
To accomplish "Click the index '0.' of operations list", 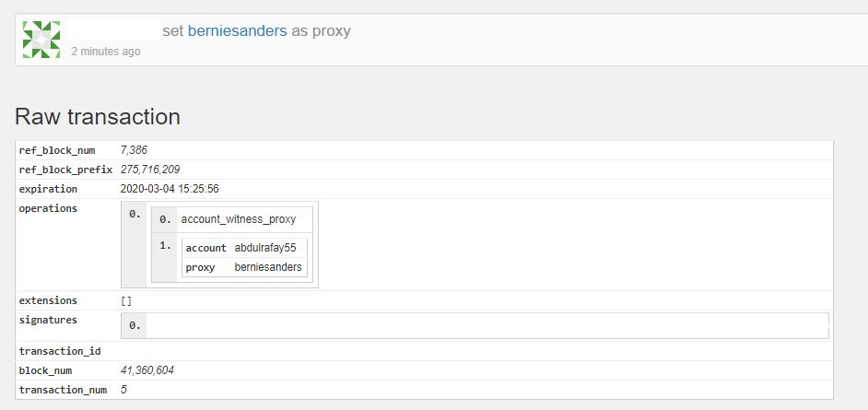I will (135, 214).
